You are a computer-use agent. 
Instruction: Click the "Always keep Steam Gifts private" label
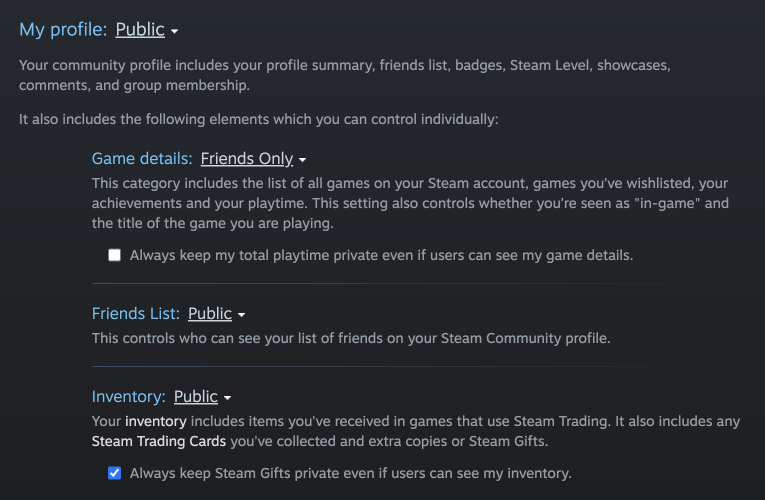350,473
